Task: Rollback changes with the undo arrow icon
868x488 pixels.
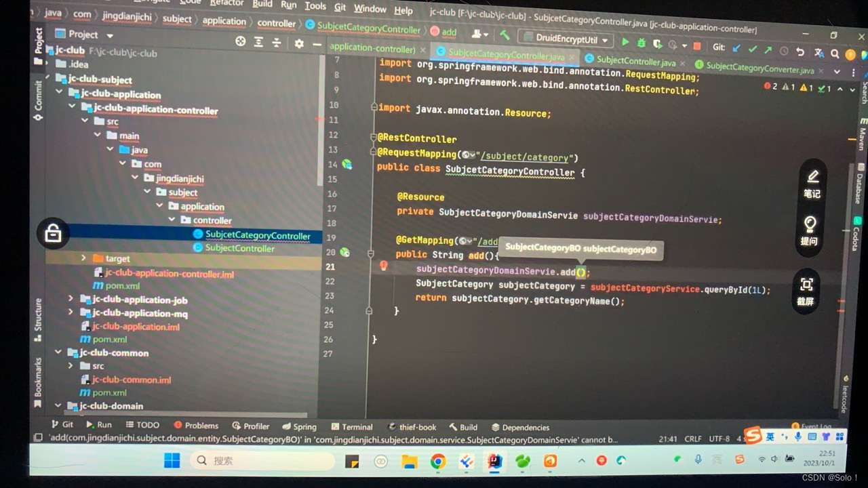Action: (800, 52)
